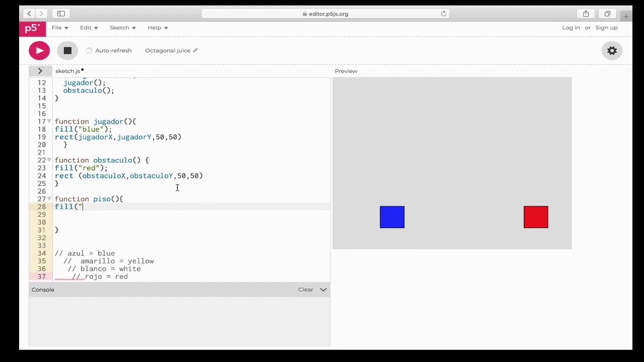644x362 pixels.
Task: Go back in Safari history
Action: pyautogui.click(x=29, y=14)
